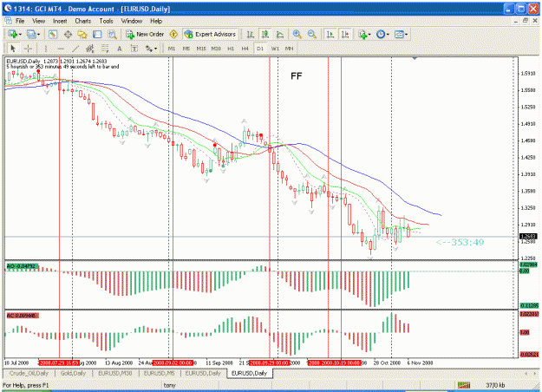Click the New Order button
The image size is (542, 392).
145,34
